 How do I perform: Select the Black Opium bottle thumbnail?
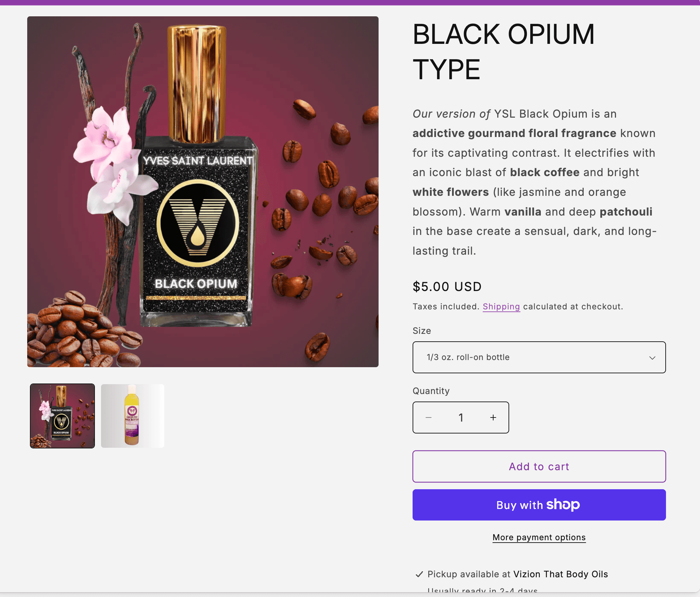click(x=63, y=416)
